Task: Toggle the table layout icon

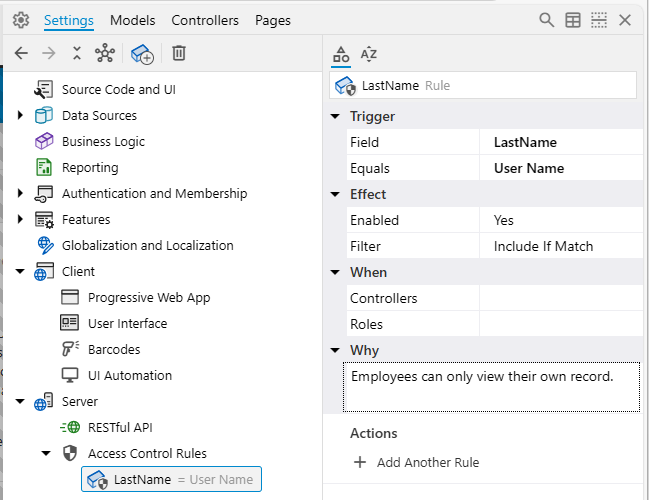Action: coord(573,20)
